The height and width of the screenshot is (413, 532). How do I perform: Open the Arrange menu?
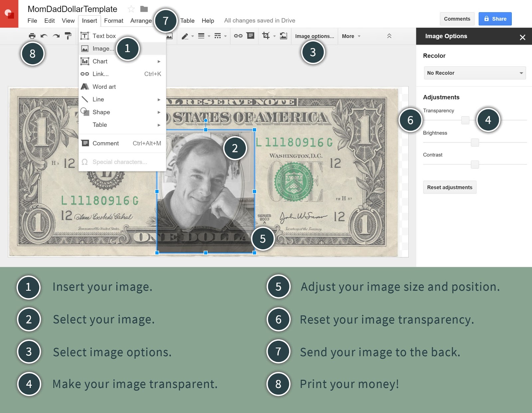[x=141, y=21]
